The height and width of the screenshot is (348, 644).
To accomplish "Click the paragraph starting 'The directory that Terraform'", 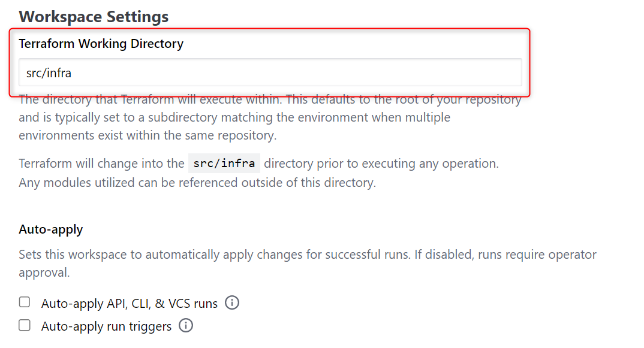I will tap(270, 101).
